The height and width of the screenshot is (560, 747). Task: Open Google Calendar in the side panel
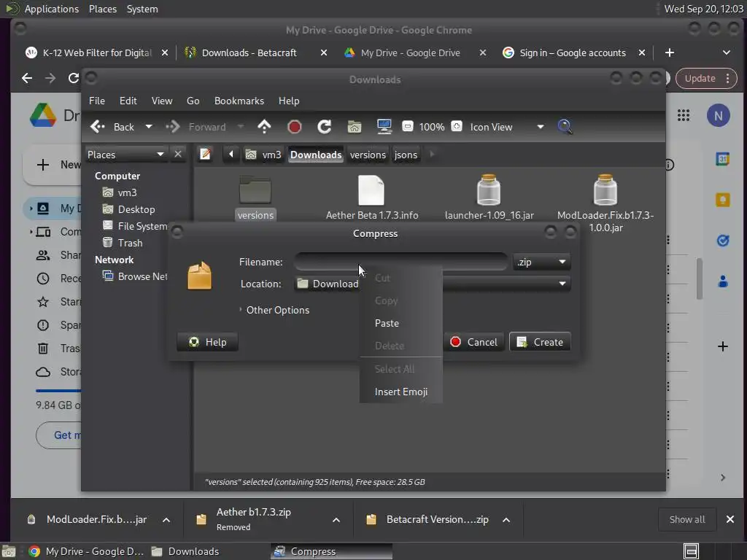[x=722, y=159]
